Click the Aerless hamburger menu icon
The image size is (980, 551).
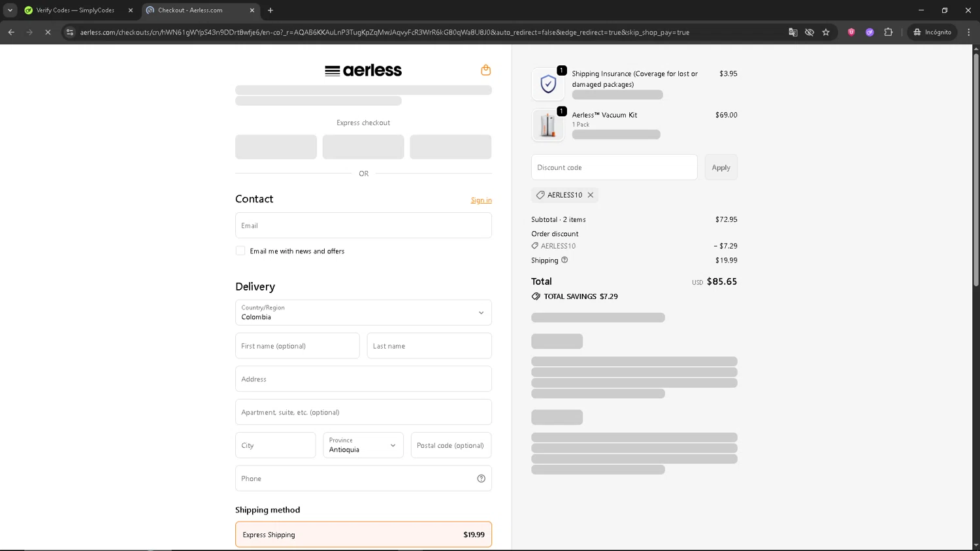click(332, 71)
